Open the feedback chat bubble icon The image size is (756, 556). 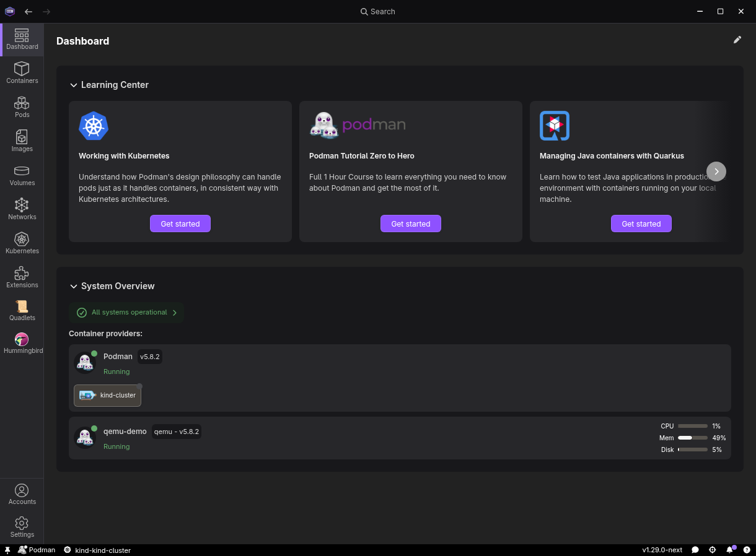(x=695, y=550)
